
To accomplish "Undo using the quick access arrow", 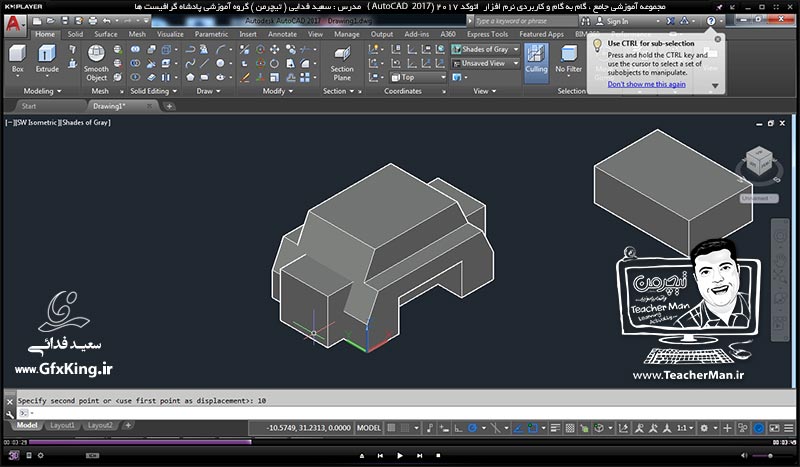I will 107,21.
